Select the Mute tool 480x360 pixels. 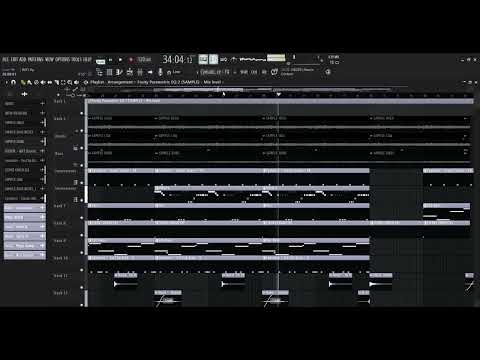tap(43, 82)
